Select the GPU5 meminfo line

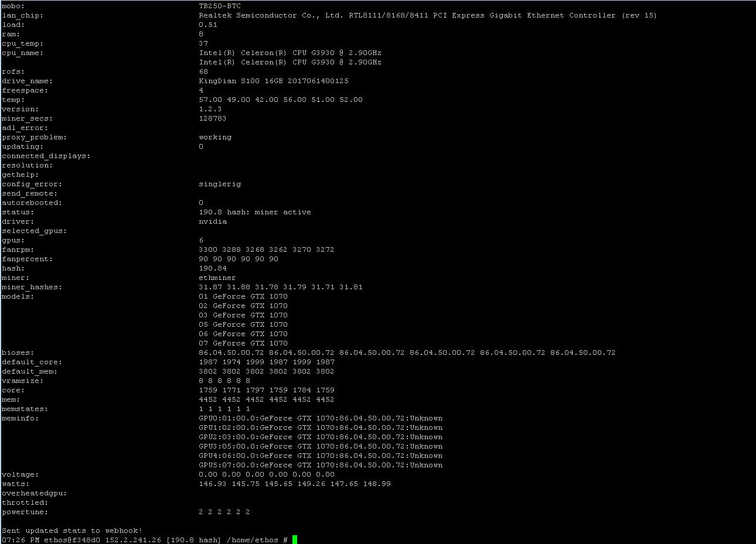coord(321,465)
